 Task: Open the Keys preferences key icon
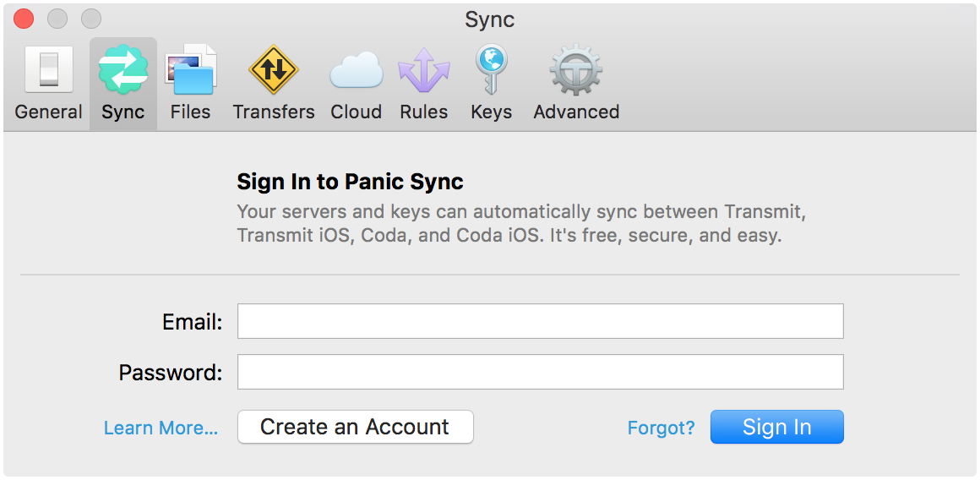click(491, 71)
